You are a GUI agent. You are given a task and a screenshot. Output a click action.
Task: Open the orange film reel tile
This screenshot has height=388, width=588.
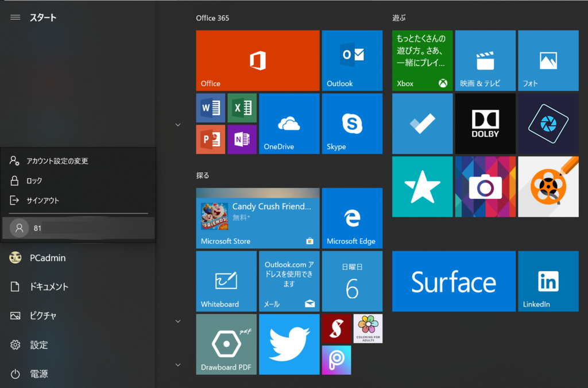coord(548,186)
